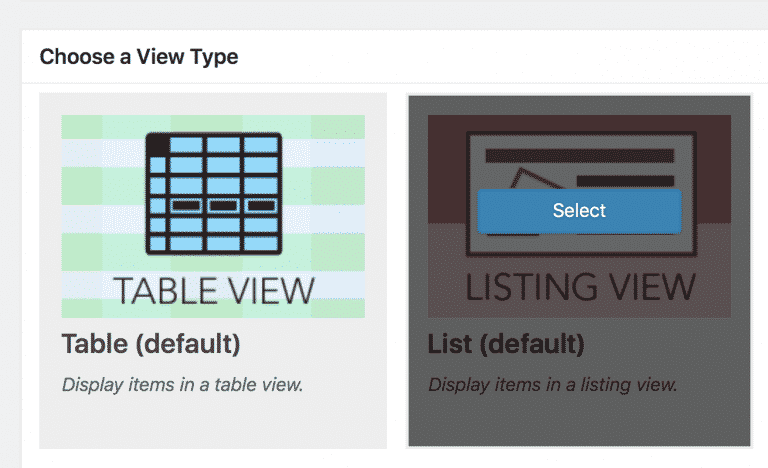The height and width of the screenshot is (468, 768).
Task: Choose the List (default) view title
Action: (506, 344)
